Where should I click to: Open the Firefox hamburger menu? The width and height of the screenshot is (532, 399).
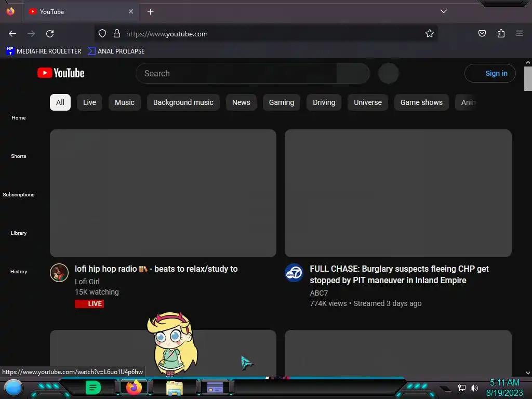(x=520, y=33)
